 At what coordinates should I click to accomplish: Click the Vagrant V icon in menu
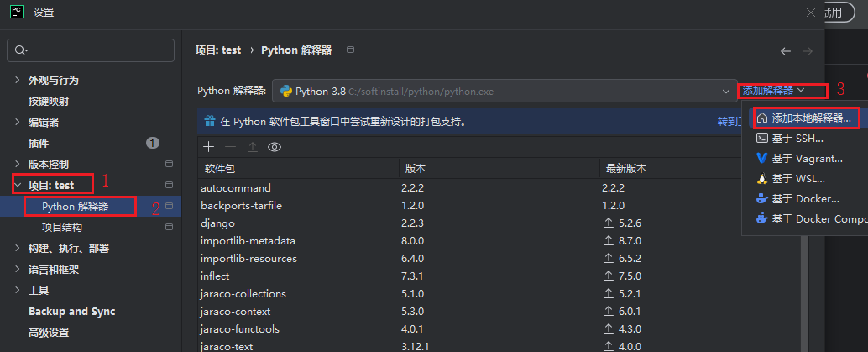point(762,159)
